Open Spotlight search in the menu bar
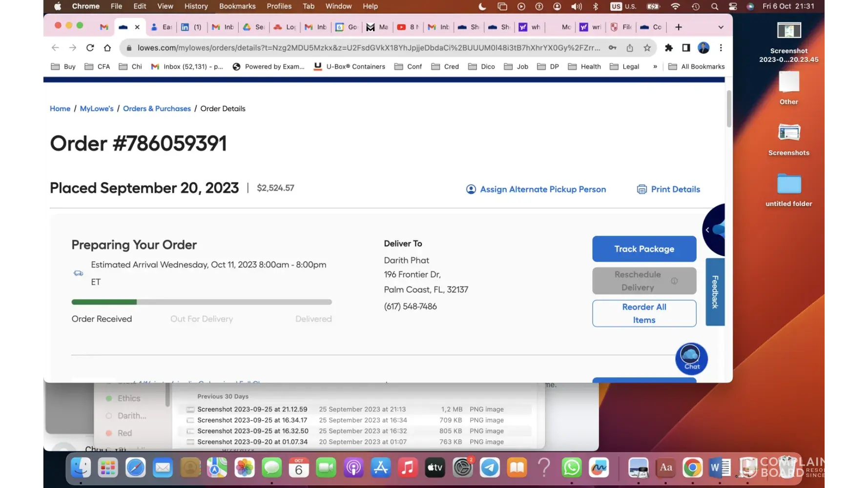868x488 pixels. pos(715,6)
